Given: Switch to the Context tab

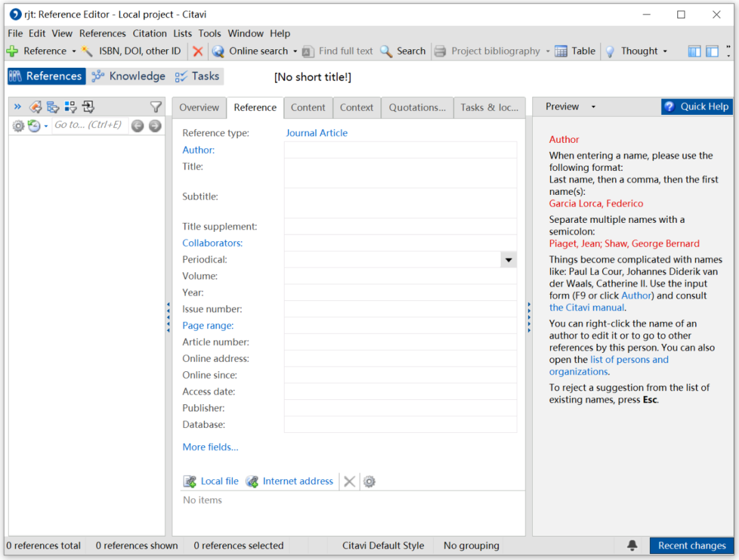Looking at the screenshot, I should click(x=356, y=107).
